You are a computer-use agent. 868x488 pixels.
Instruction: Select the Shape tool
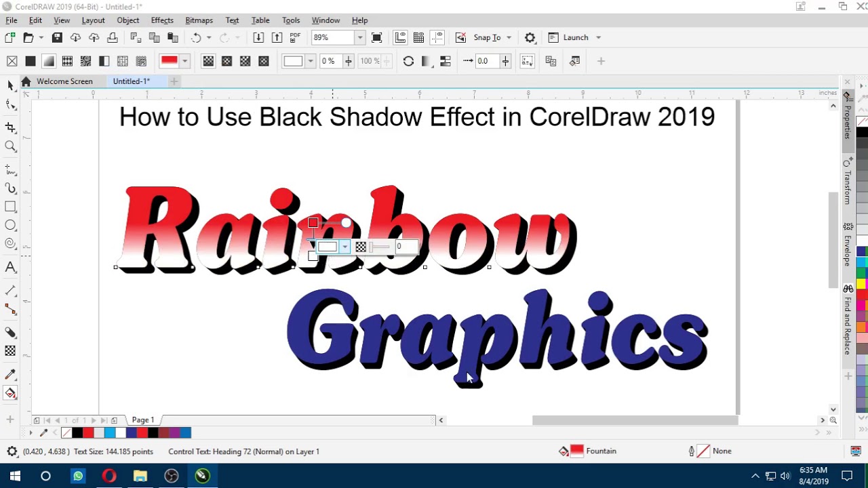point(10,104)
